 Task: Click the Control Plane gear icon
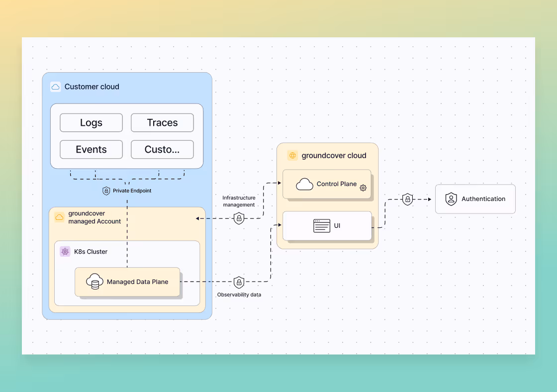[363, 188]
